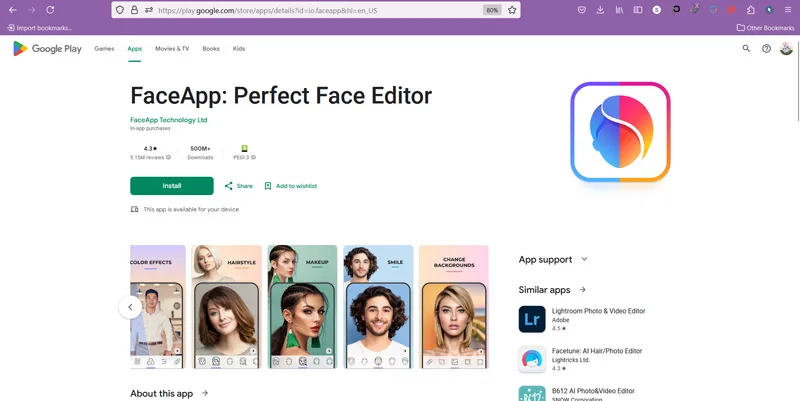Open the Google Play search icon

click(746, 48)
